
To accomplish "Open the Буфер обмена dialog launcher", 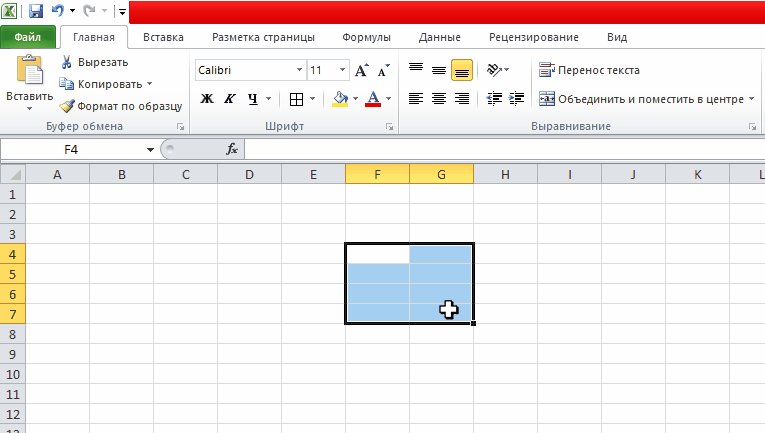I will pos(181,127).
